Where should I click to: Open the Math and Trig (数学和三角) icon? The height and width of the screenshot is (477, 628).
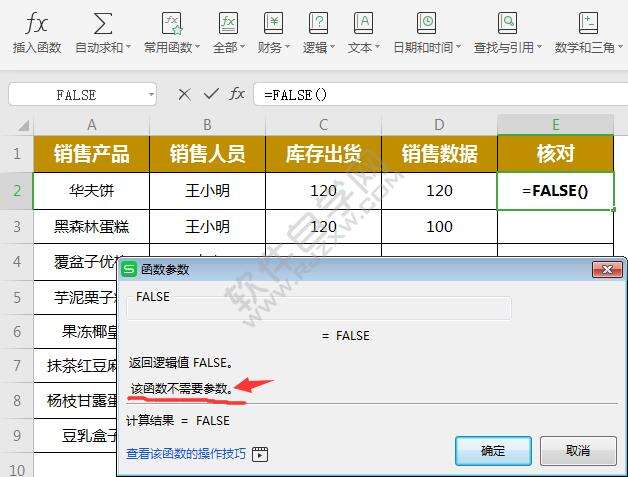click(x=588, y=23)
